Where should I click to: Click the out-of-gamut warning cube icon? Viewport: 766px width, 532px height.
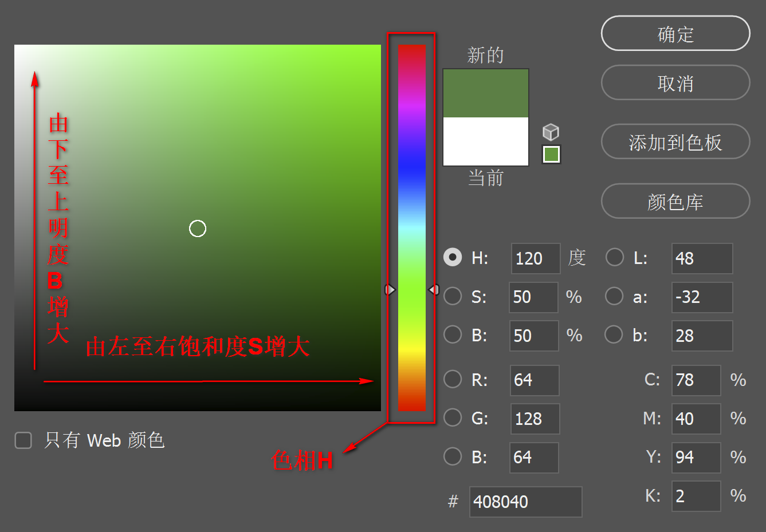click(551, 132)
